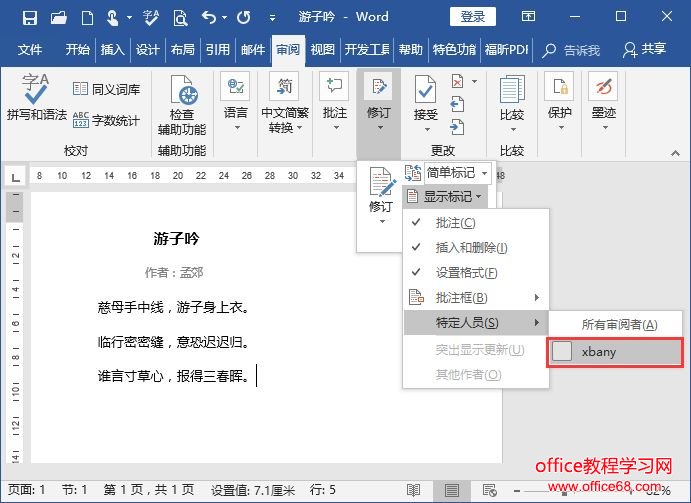Click the zoom out minus button
The width and height of the screenshot is (691, 503).
[517, 490]
